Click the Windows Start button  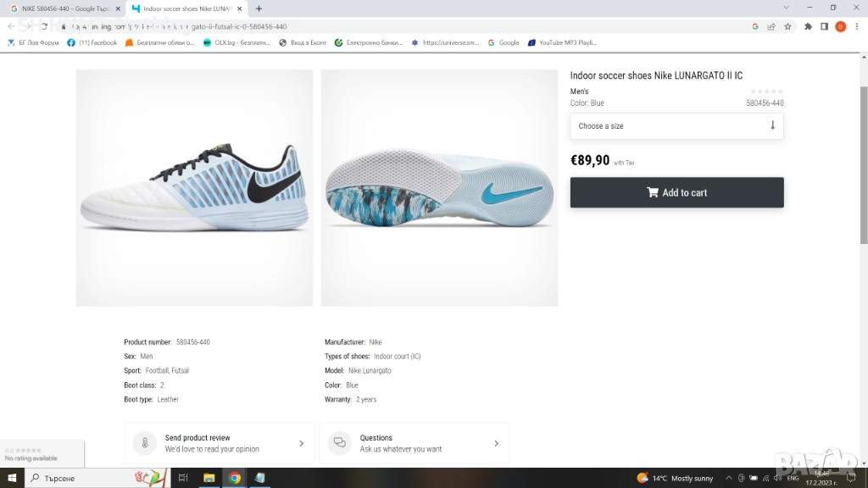(x=12, y=478)
